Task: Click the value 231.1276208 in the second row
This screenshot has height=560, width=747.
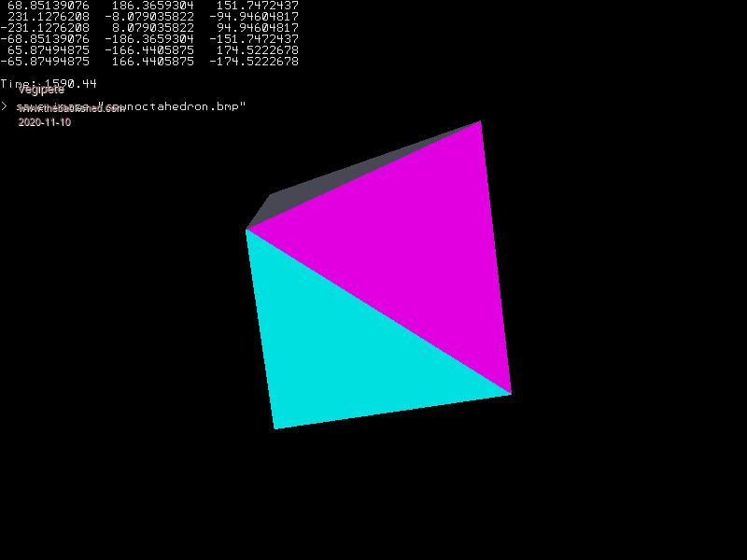Action: pyautogui.click(x=49, y=17)
